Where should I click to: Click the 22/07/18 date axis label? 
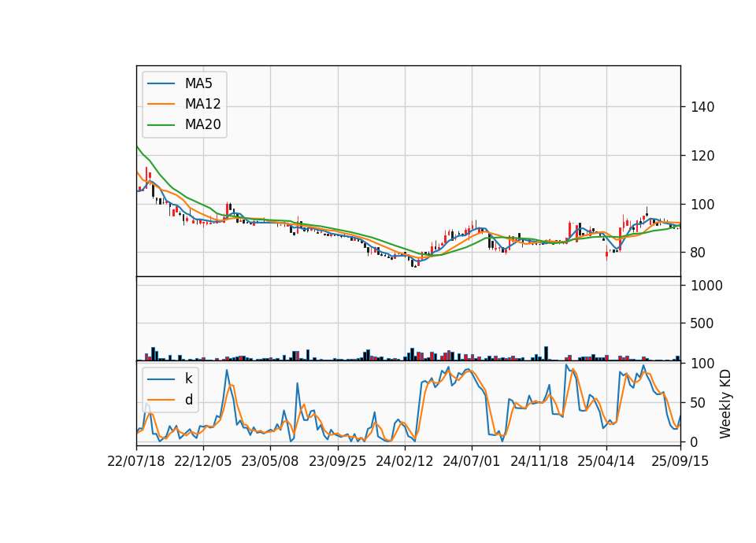click(136, 461)
